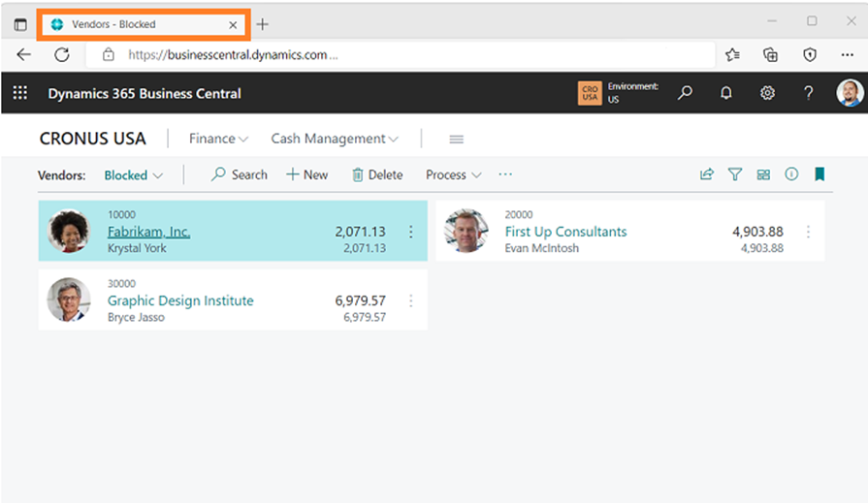
Task: Open the Blocked view dropdown
Action: pyautogui.click(x=134, y=175)
